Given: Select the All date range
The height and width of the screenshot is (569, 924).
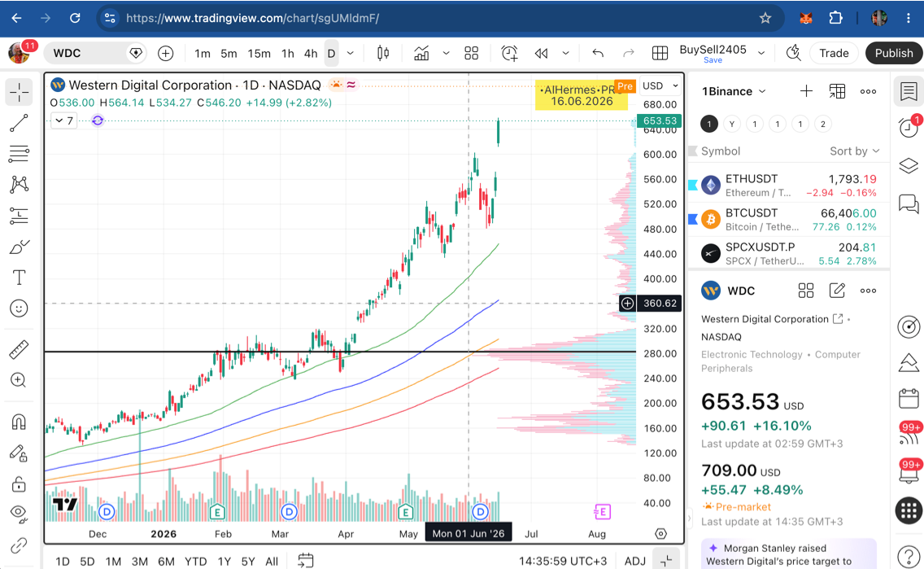Looking at the screenshot, I should 272,562.
